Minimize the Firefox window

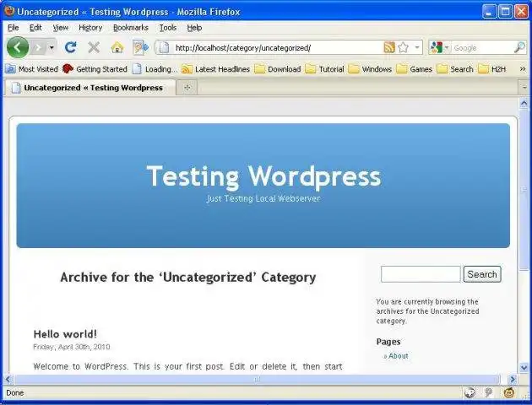pyautogui.click(x=489, y=12)
